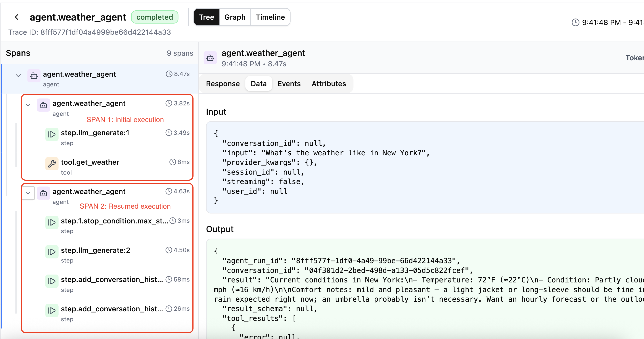Switch to the Timeline view
Screen dimensions: 644x339
point(270,17)
